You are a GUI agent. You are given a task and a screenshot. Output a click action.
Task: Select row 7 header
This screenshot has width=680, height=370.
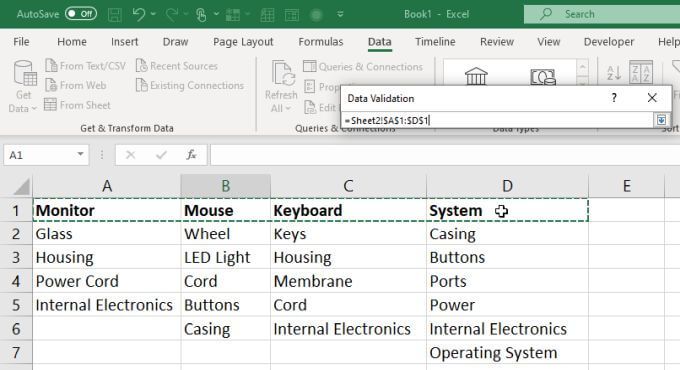pyautogui.click(x=16, y=352)
